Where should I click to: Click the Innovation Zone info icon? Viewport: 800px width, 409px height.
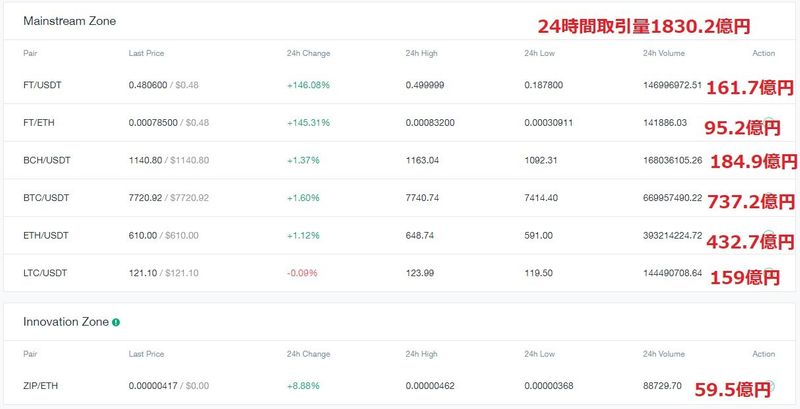(x=116, y=323)
